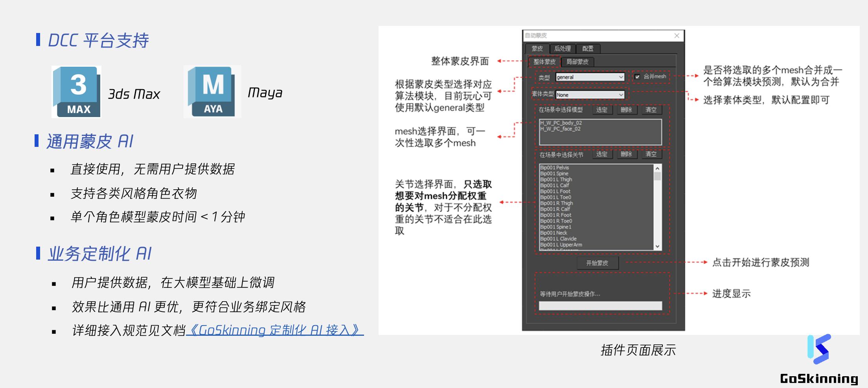
Task: Select Bip001 Pelvis in the joint list
Action: pos(555,168)
